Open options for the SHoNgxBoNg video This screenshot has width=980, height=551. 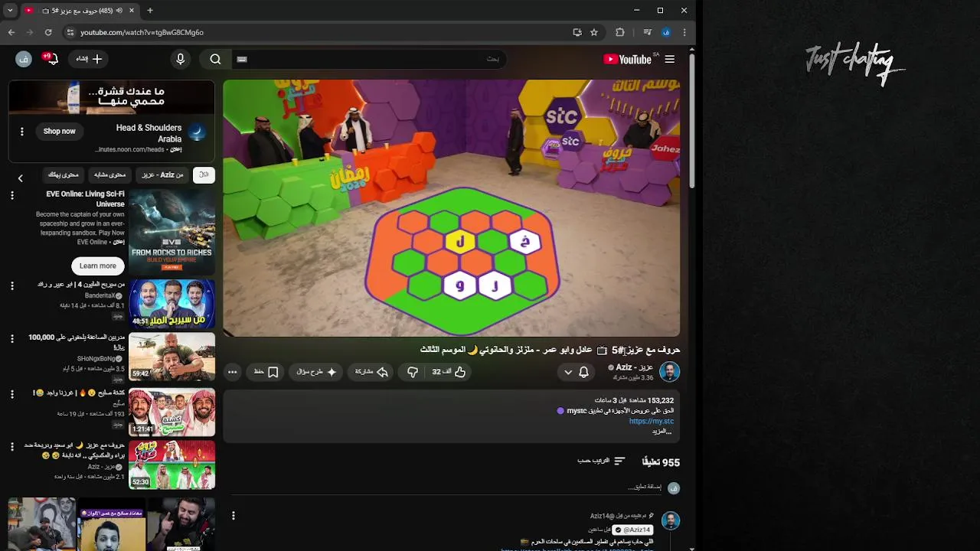(11, 338)
